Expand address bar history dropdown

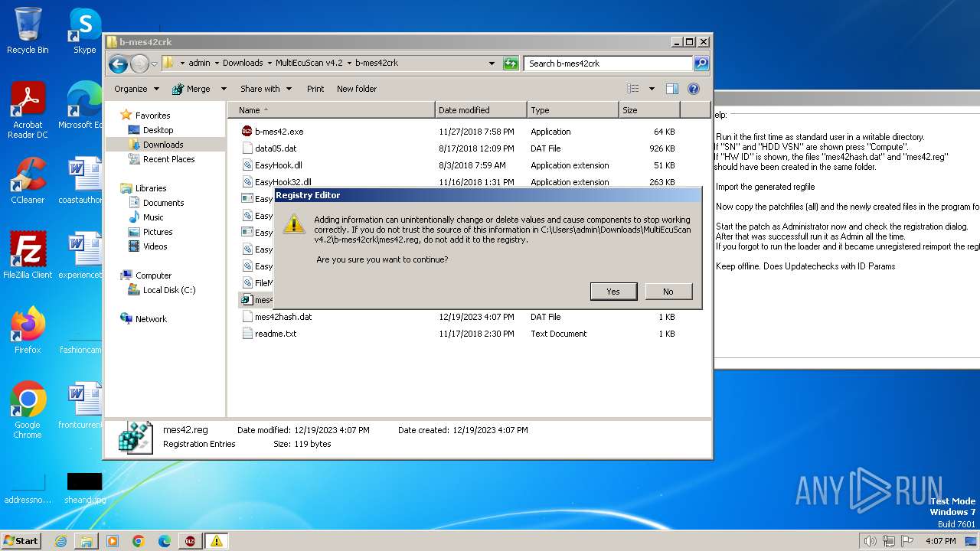pyautogui.click(x=492, y=64)
